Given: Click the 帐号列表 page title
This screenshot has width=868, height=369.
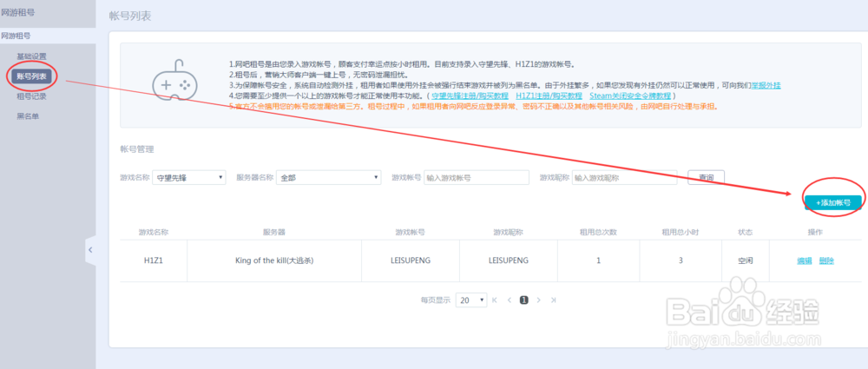Looking at the screenshot, I should [131, 16].
